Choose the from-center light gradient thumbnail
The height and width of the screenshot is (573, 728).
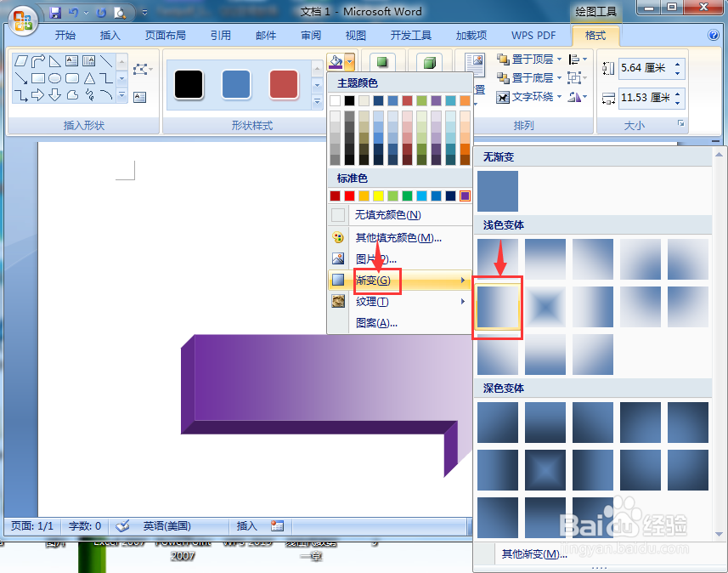coord(545,307)
